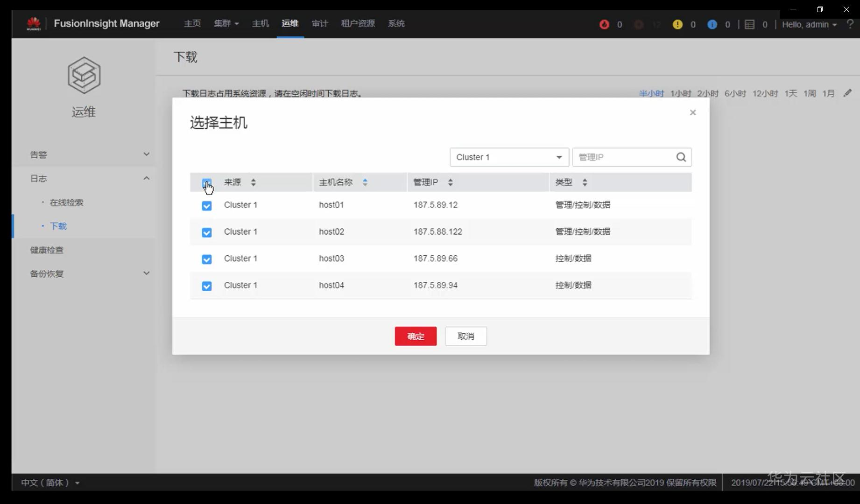This screenshot has width=860, height=504.
Task: Open the critical alarms red icon
Action: 604,24
